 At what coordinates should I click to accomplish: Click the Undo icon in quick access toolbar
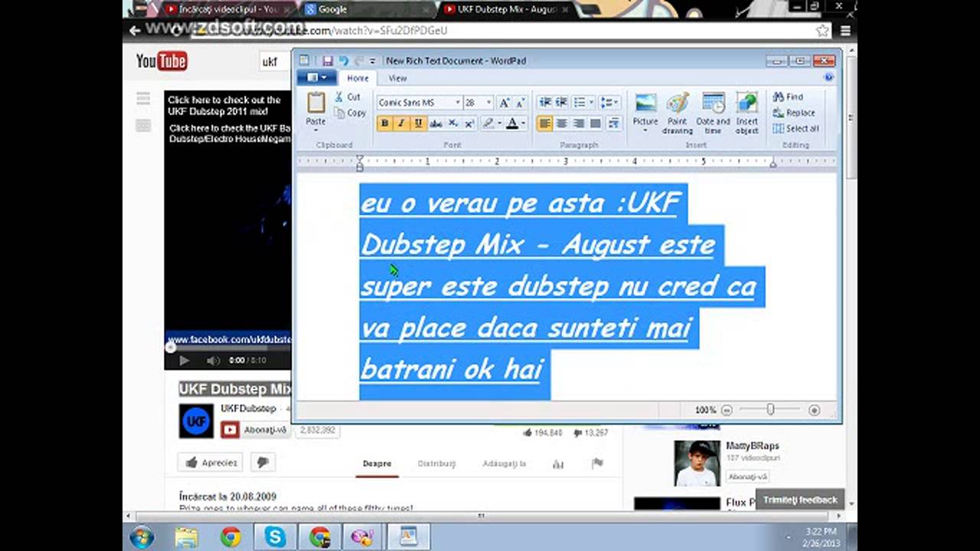[x=344, y=60]
